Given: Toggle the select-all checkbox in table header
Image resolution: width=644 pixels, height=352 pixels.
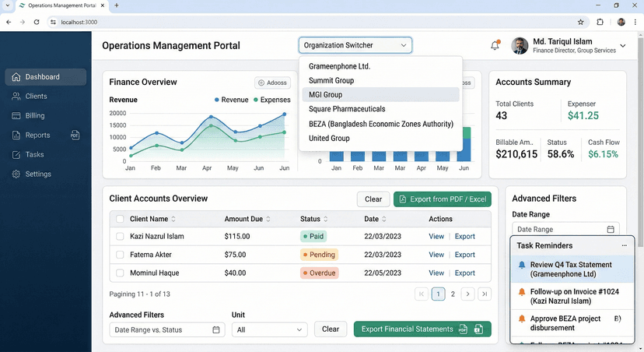Looking at the screenshot, I should (x=120, y=220).
